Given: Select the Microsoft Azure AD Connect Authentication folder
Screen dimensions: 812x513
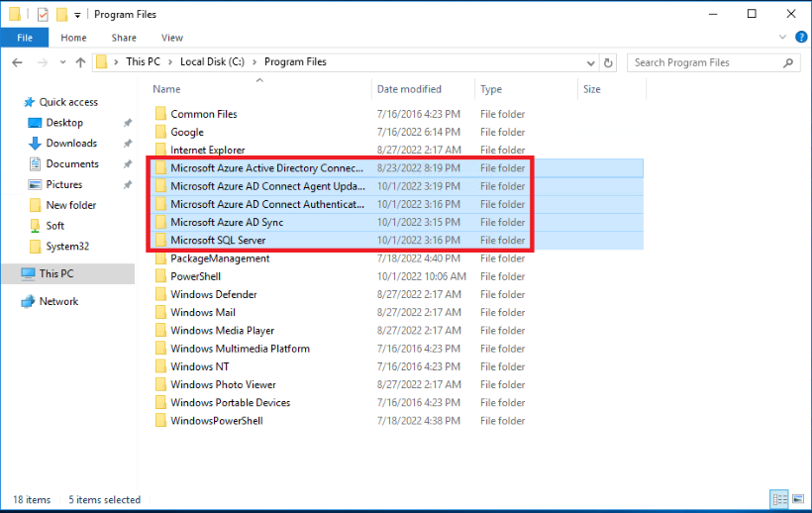Looking at the screenshot, I should (396, 204).
